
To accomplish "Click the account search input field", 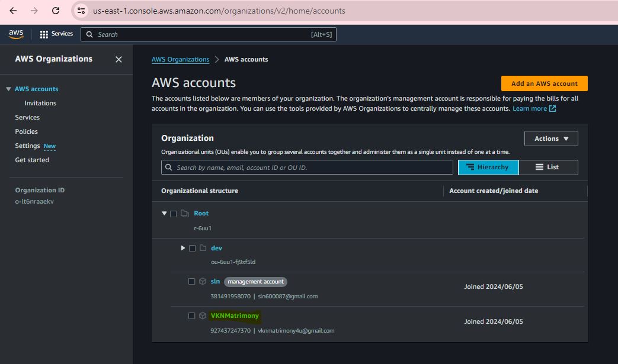I will (307, 167).
